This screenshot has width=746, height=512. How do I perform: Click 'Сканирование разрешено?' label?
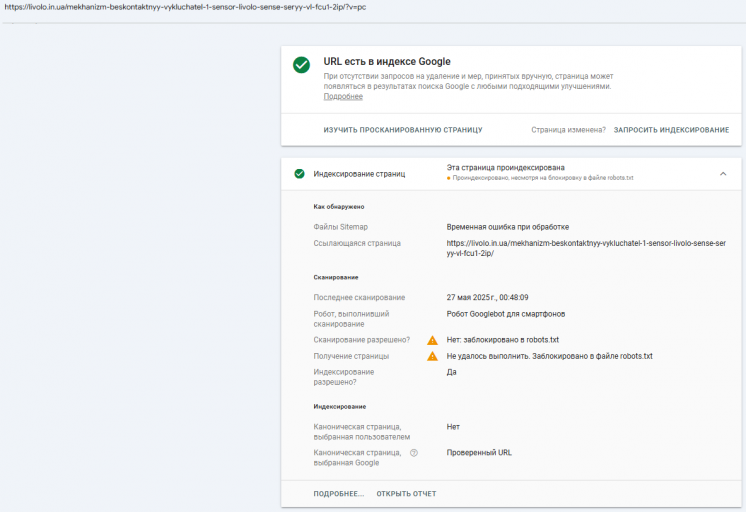362,340
